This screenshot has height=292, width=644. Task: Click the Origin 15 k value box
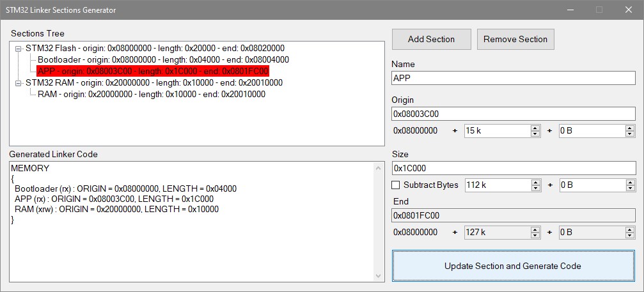coord(498,131)
